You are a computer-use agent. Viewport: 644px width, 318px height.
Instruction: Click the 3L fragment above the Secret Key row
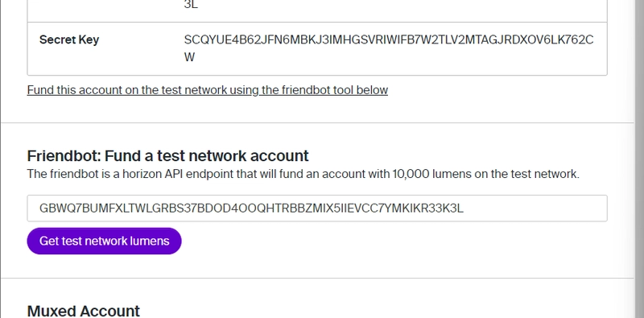[x=191, y=5]
